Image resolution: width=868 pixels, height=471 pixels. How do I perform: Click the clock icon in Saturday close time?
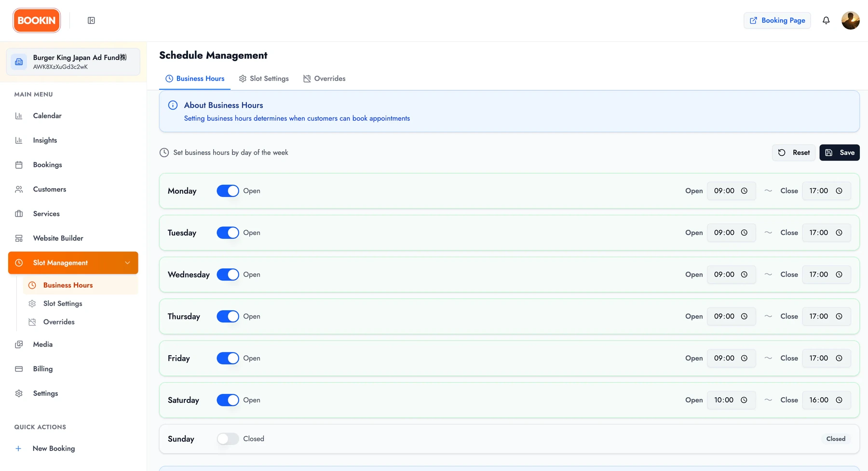tap(839, 400)
